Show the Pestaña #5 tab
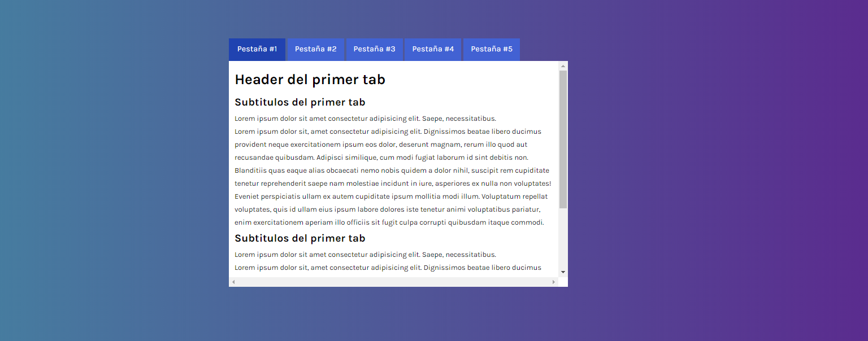This screenshot has width=868, height=341. (x=492, y=49)
